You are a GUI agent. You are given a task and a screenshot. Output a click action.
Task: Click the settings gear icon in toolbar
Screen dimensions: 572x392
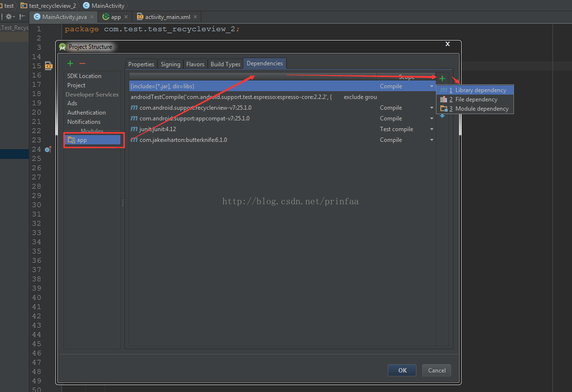click(9, 17)
